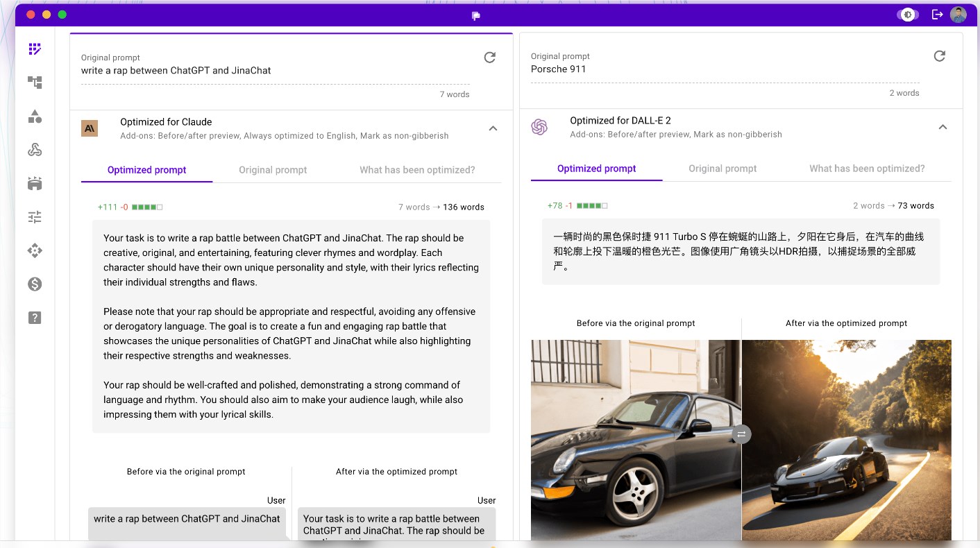Open the question mark help icon

pyautogui.click(x=35, y=318)
